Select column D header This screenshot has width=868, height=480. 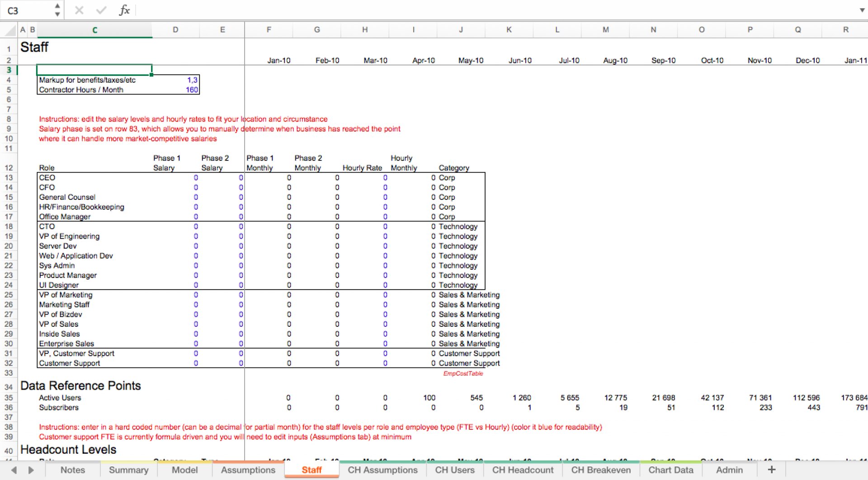175,30
